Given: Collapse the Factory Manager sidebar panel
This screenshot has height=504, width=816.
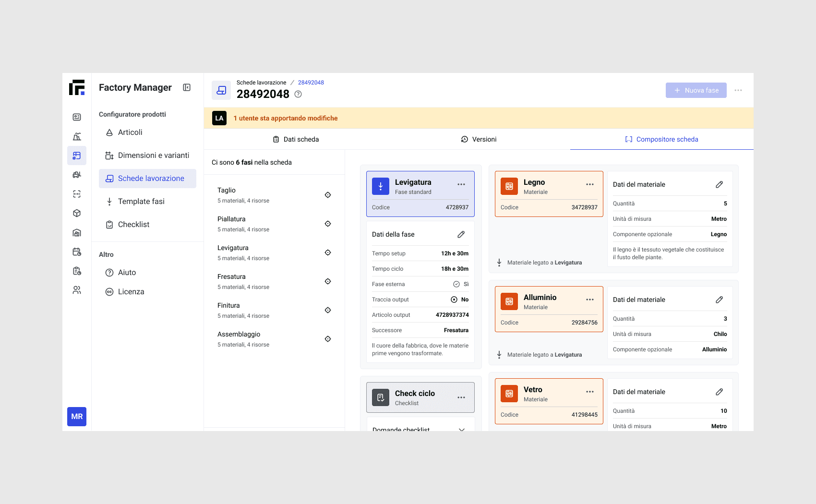Looking at the screenshot, I should 187,87.
